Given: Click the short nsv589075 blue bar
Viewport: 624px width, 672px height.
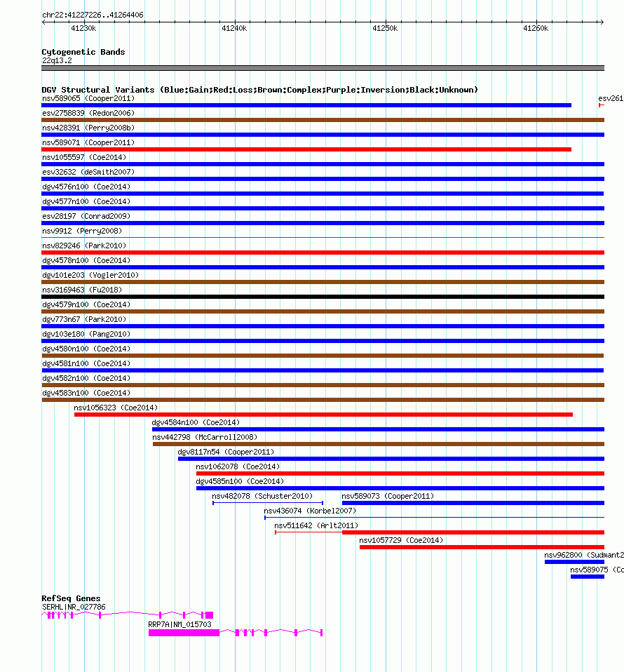Looking at the screenshot, I should pyautogui.click(x=587, y=577).
